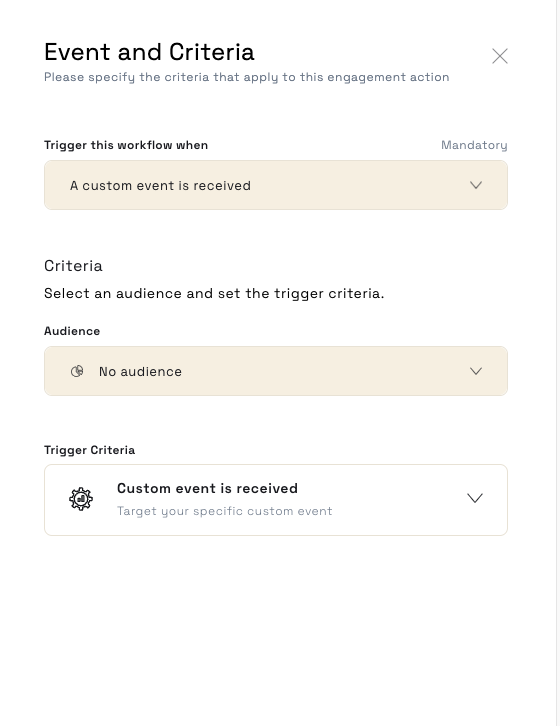This screenshot has width=560, height=726.
Task: Click empty space in the Trigger Criteria card
Action: point(398,500)
